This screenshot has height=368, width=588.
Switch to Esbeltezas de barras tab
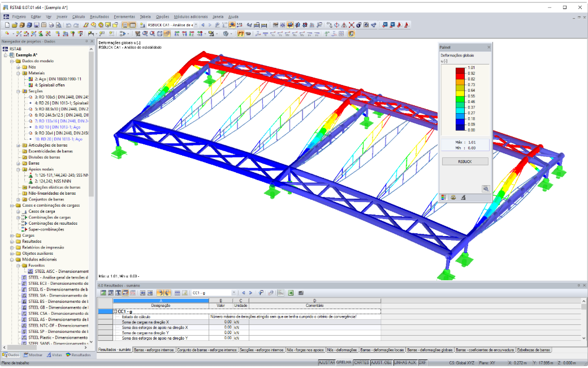tap(533, 350)
